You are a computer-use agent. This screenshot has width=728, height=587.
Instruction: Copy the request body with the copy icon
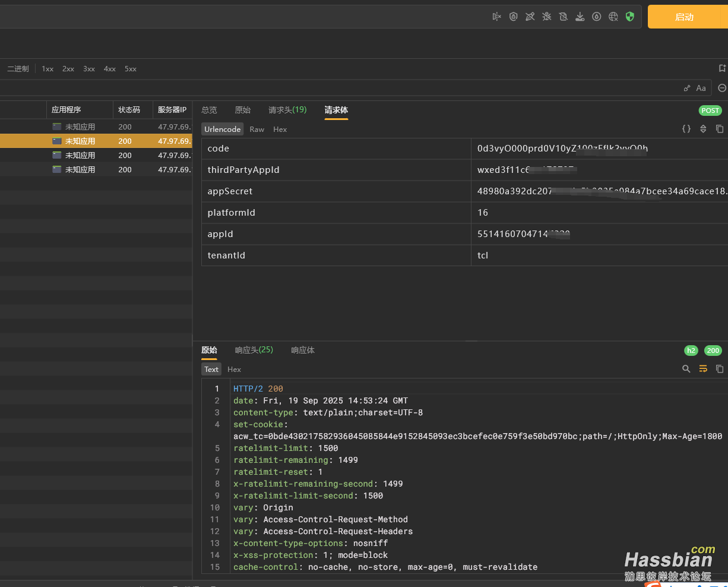click(720, 129)
